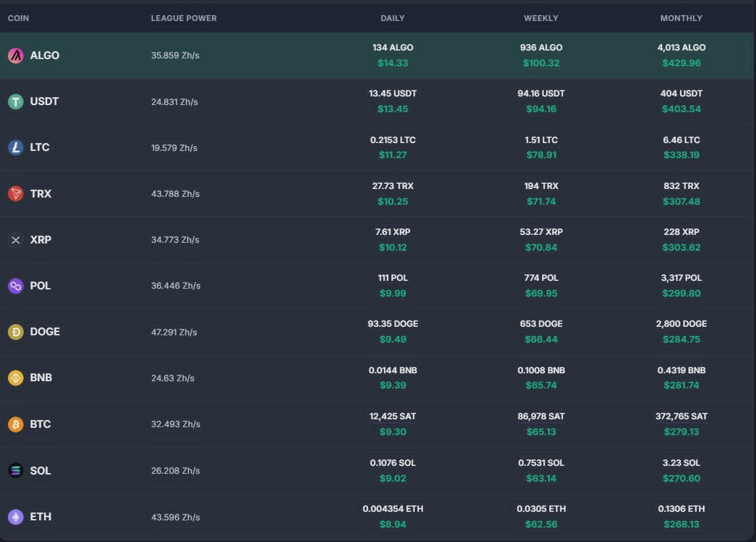Click the BNB coin icon
Image resolution: width=756 pixels, height=542 pixels.
16,377
